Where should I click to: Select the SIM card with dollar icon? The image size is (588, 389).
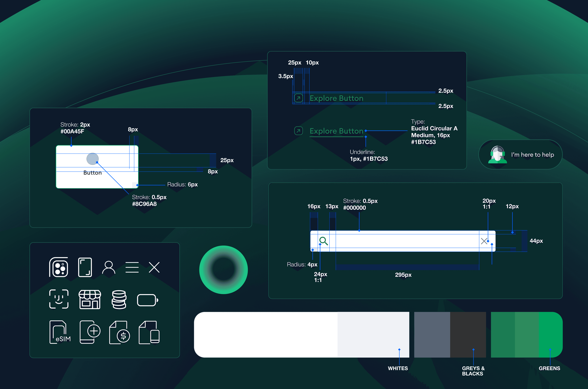[120, 332]
